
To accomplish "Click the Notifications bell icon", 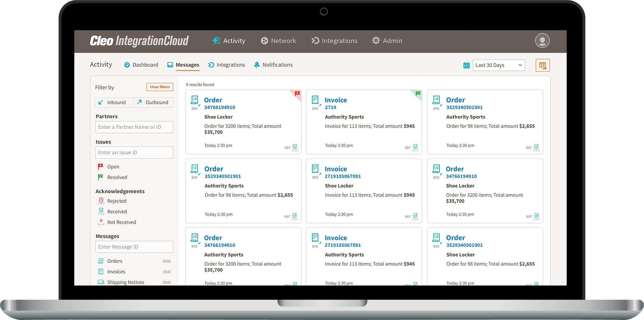I will click(257, 64).
